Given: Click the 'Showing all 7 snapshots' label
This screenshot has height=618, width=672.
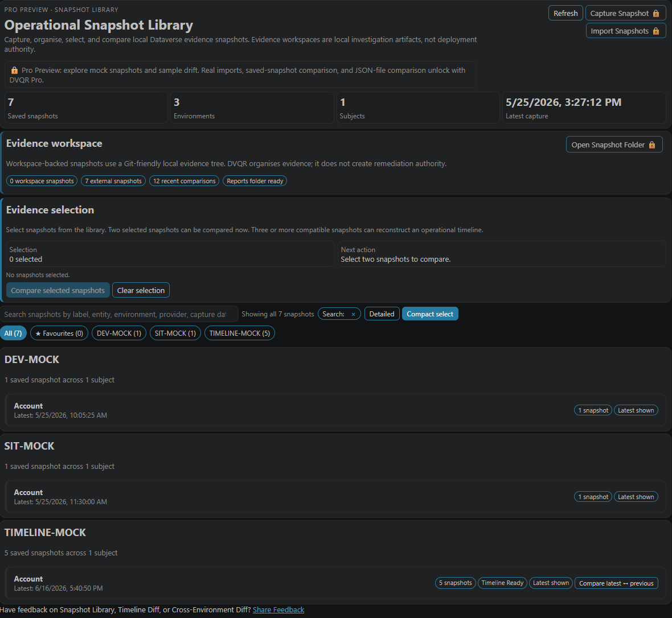Looking at the screenshot, I should coord(278,314).
